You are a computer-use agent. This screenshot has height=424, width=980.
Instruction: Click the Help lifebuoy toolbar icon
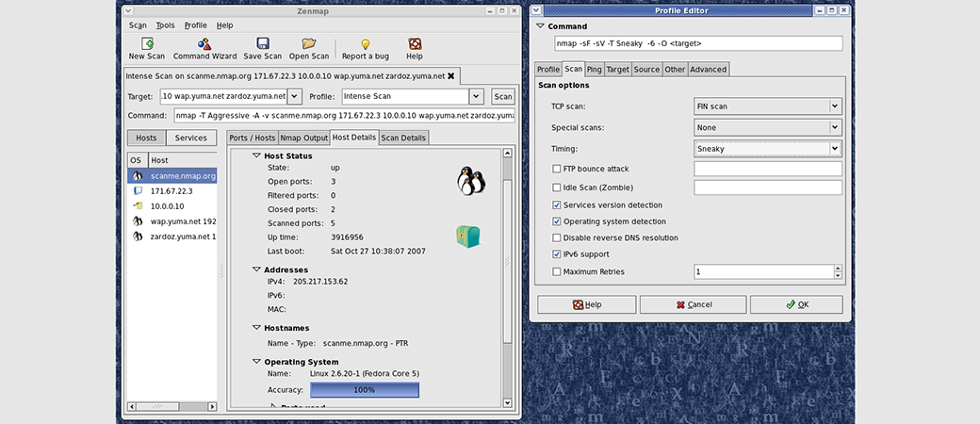coord(414,44)
